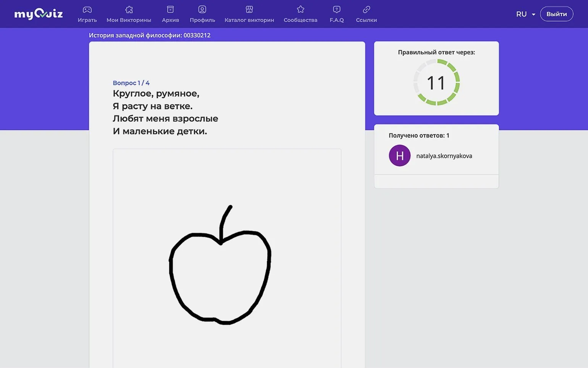Open the Каталог викторин store icon
The width and height of the screenshot is (588, 368).
249,10
